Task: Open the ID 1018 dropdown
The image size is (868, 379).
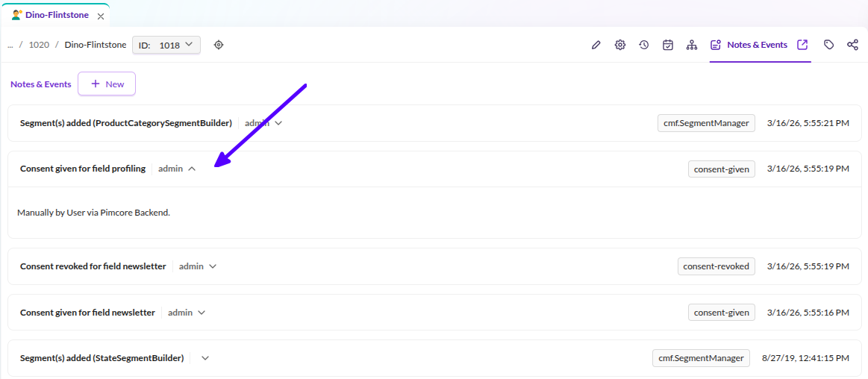Action: coord(166,46)
